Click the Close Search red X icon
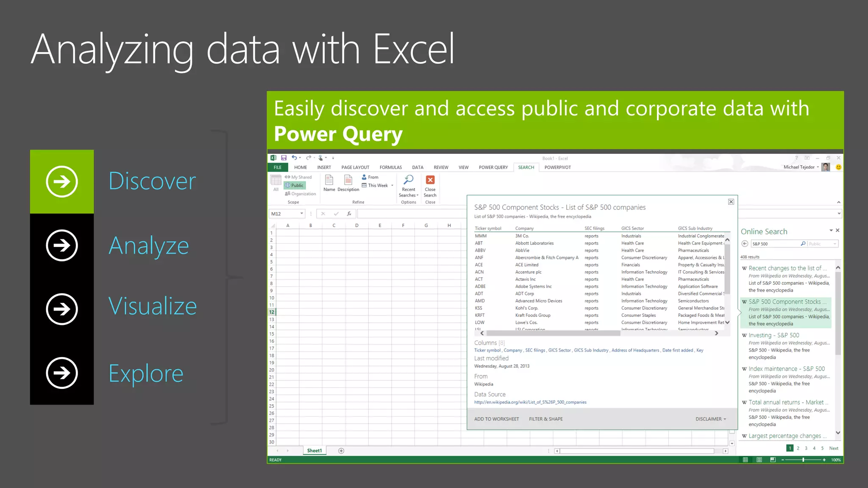This screenshot has width=868, height=488. pyautogui.click(x=430, y=180)
